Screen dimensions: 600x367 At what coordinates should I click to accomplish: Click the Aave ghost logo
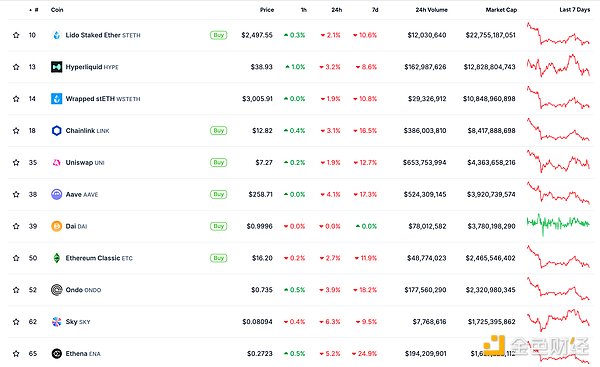click(57, 194)
